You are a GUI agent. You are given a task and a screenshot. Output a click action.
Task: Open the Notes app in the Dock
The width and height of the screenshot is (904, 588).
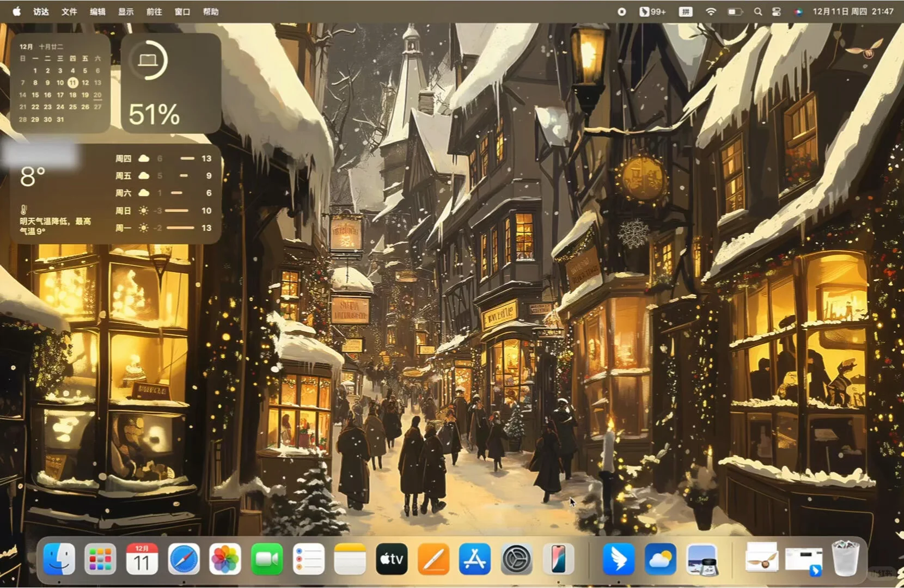(x=350, y=559)
